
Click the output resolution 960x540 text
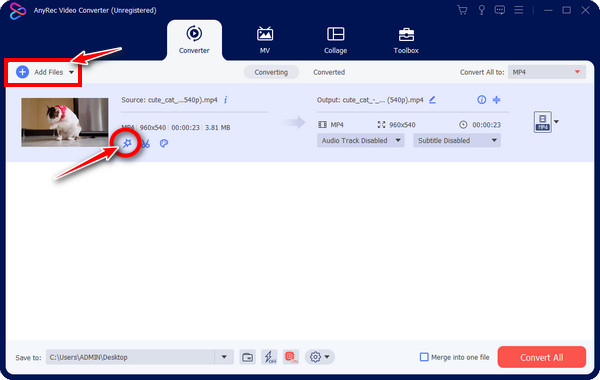(x=402, y=125)
